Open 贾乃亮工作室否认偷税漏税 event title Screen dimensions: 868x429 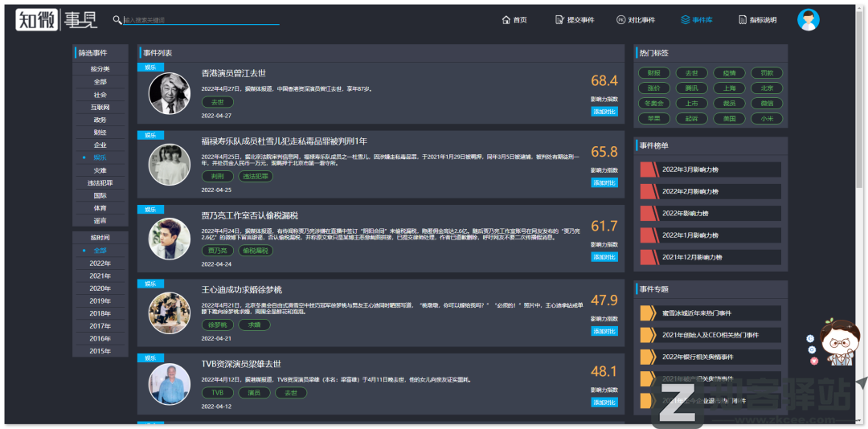tap(249, 215)
